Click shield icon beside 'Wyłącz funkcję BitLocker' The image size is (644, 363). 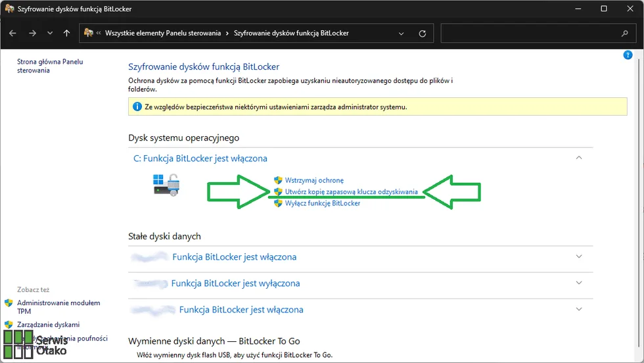pyautogui.click(x=278, y=203)
